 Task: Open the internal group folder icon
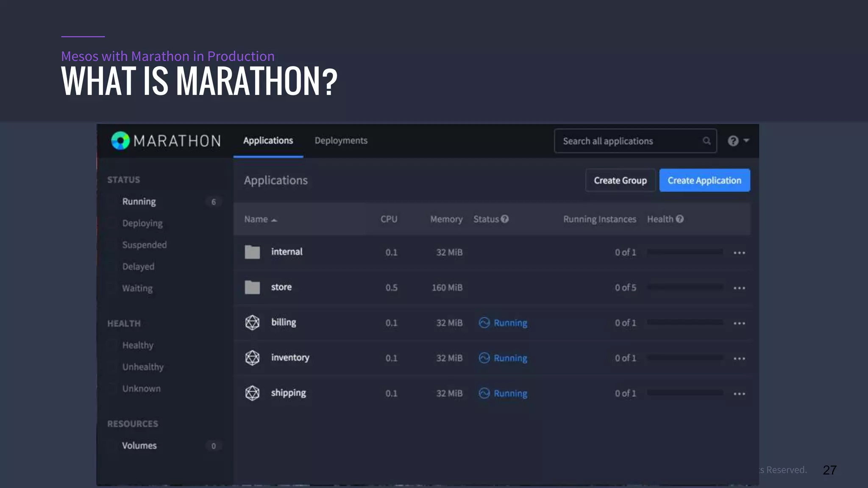[x=252, y=252]
